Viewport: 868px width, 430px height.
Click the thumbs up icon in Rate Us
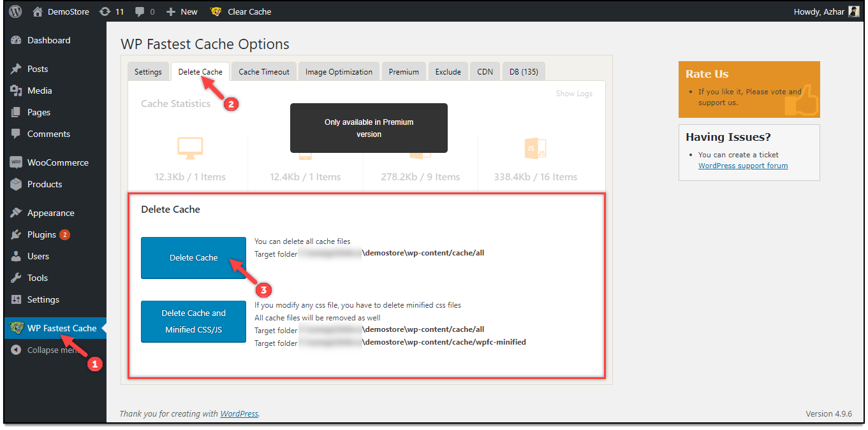pyautogui.click(x=801, y=100)
